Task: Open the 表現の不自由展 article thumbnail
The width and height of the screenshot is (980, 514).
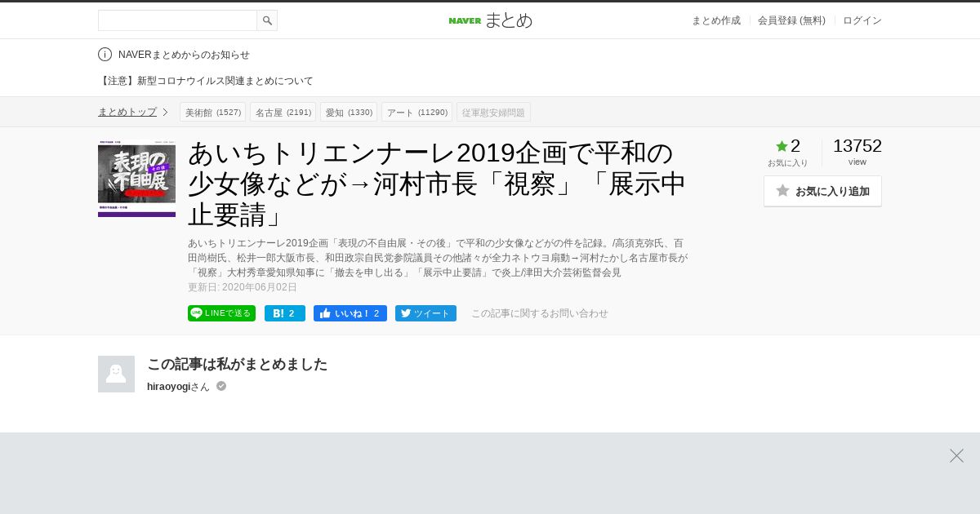Action: pos(136,178)
